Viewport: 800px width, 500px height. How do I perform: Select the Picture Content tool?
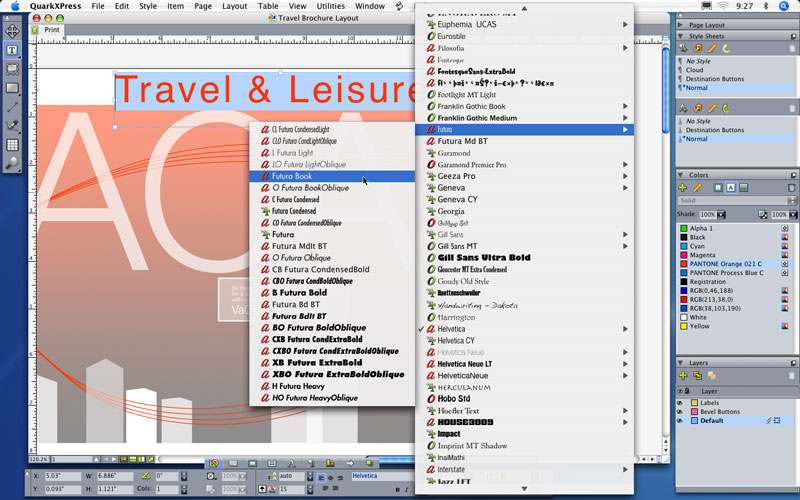tap(12, 69)
